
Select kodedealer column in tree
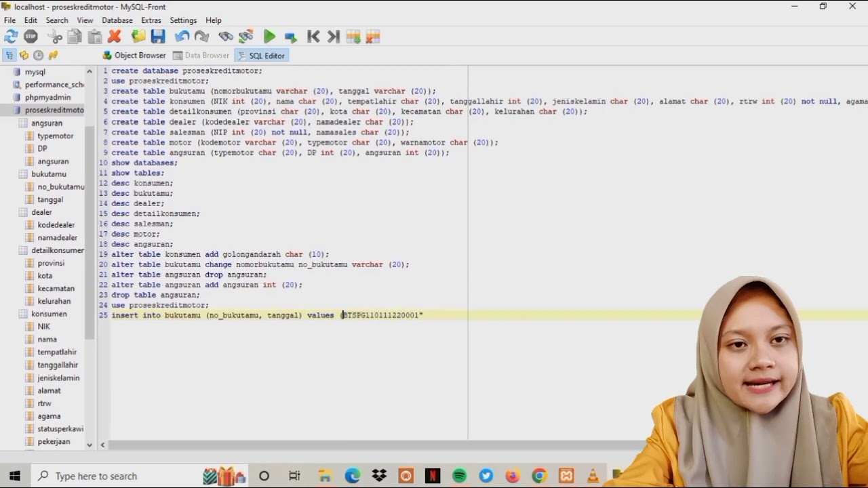pos(56,225)
